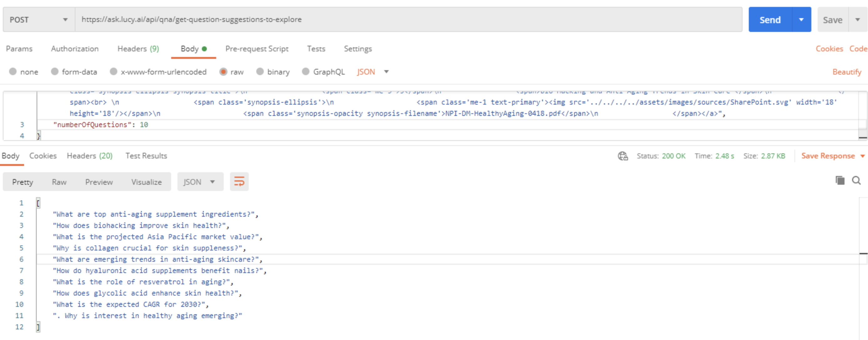Select the raw body type radio
Screen dimensions: 868x340
pyautogui.click(x=223, y=72)
